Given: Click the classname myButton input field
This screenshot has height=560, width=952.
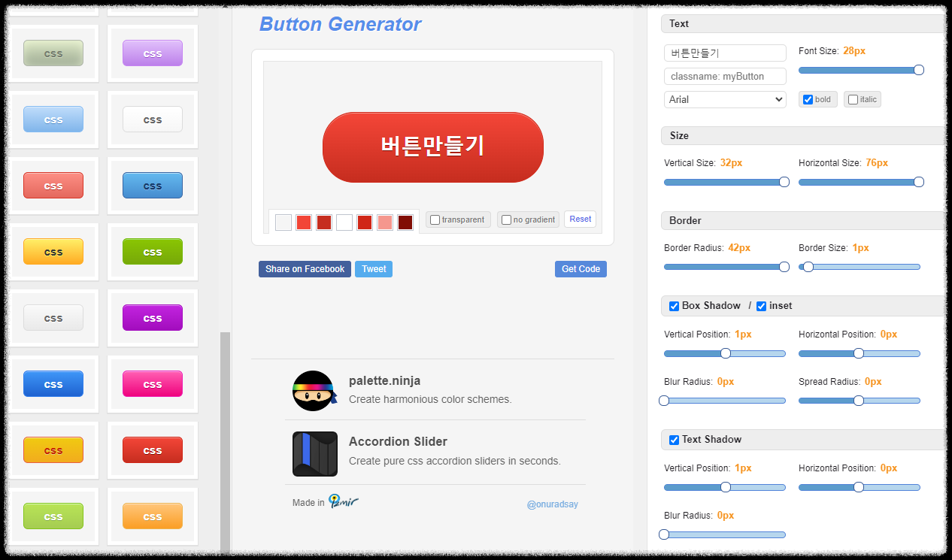Looking at the screenshot, I should 724,76.
